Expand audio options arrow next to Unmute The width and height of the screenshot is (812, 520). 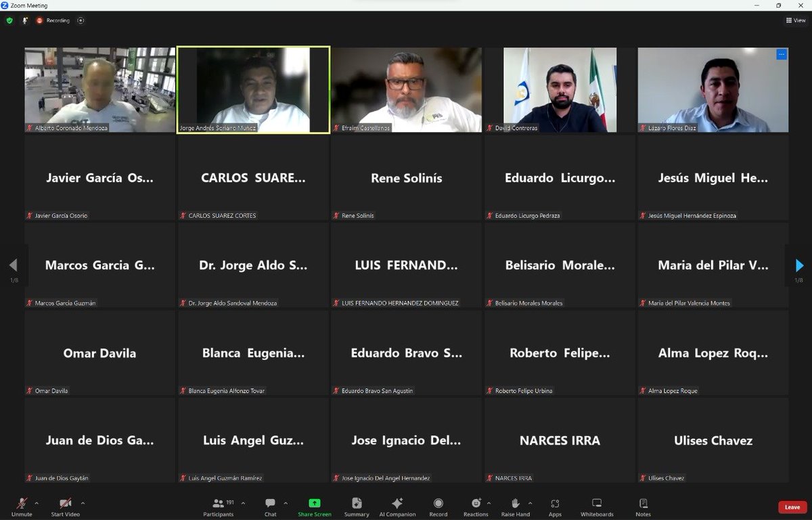click(37, 503)
